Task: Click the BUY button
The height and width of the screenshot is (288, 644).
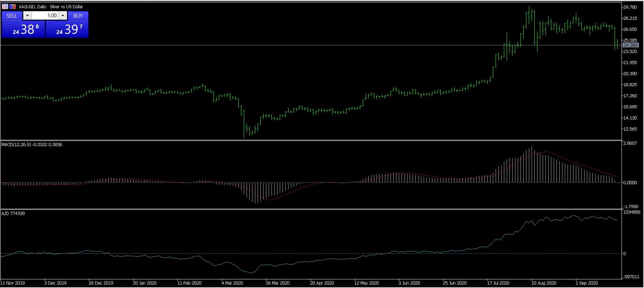Action: [x=78, y=16]
